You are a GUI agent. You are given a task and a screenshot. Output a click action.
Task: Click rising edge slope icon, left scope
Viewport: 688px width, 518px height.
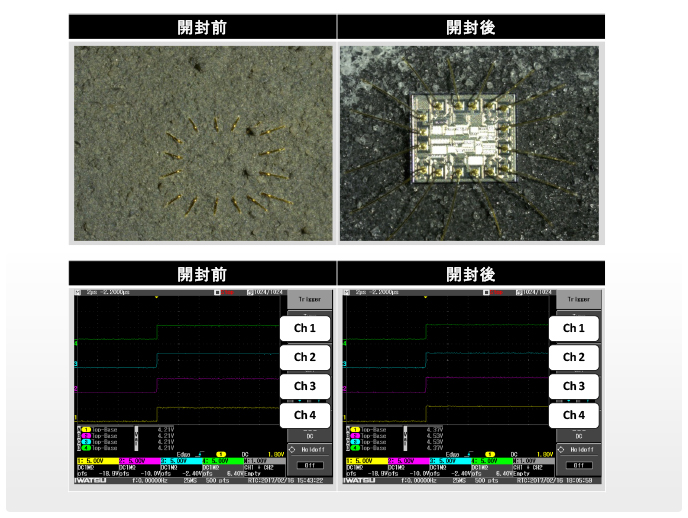point(201,454)
